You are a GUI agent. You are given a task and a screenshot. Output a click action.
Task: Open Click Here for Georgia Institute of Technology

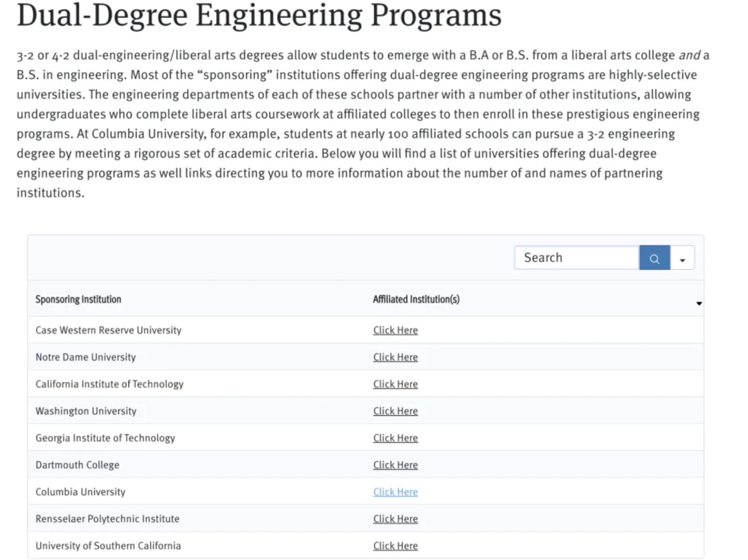click(395, 438)
